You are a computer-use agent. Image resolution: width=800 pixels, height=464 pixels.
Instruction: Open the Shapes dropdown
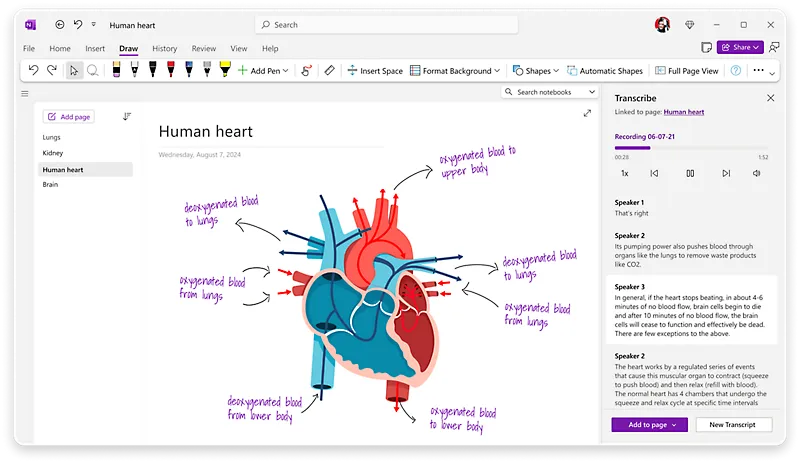pos(536,71)
